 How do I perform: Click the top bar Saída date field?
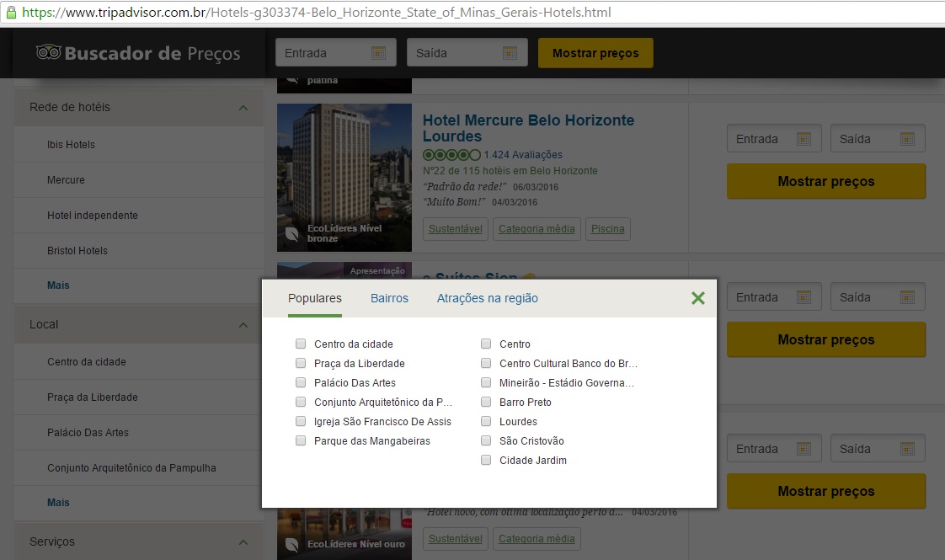467,53
